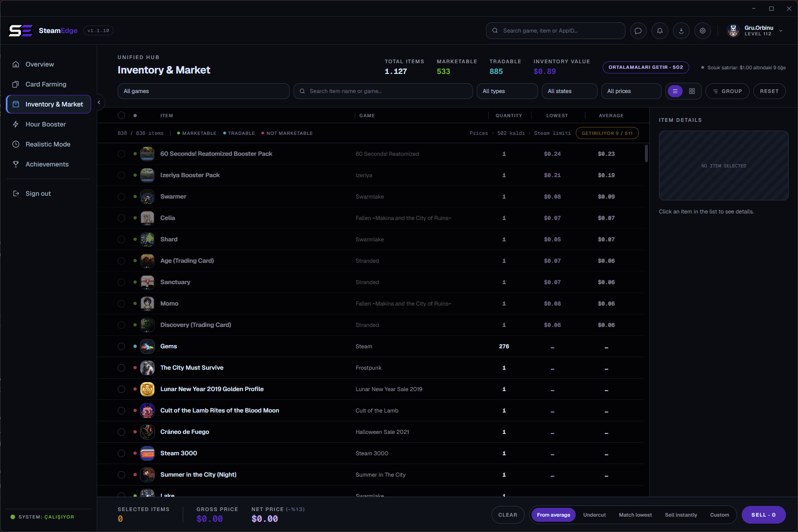
Task: Check the Swarmer row checkbox
Action: [121, 197]
